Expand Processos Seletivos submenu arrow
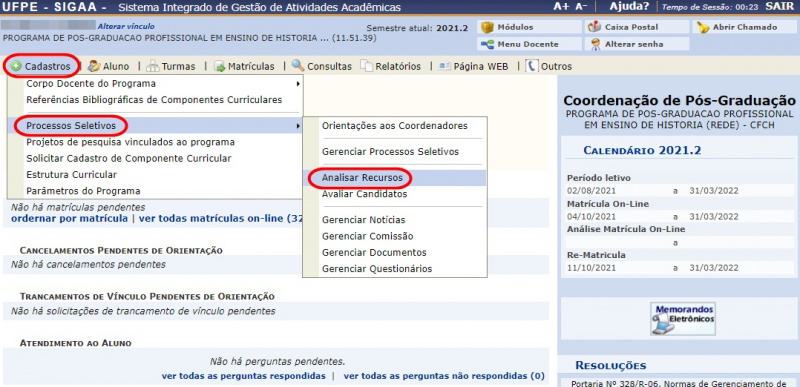This screenshot has width=800, height=387. (298, 125)
